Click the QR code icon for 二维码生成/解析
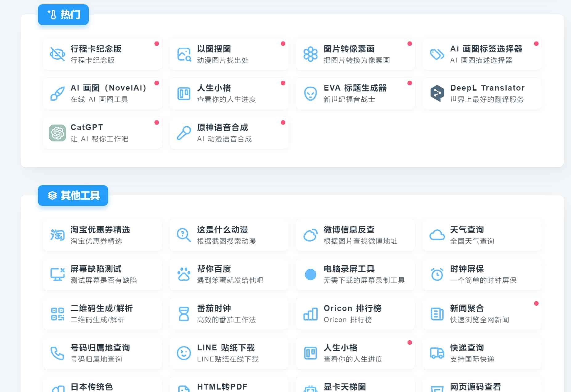The image size is (571, 392). pyautogui.click(x=57, y=314)
